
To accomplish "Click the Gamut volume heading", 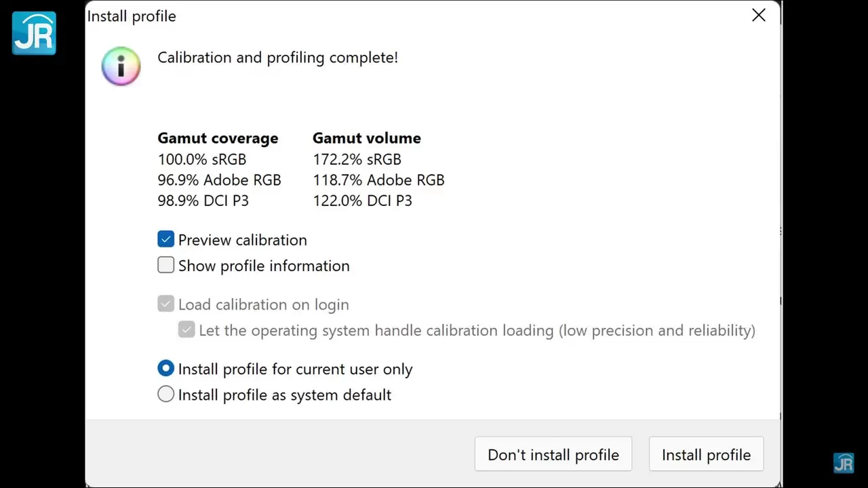I will click(x=366, y=138).
